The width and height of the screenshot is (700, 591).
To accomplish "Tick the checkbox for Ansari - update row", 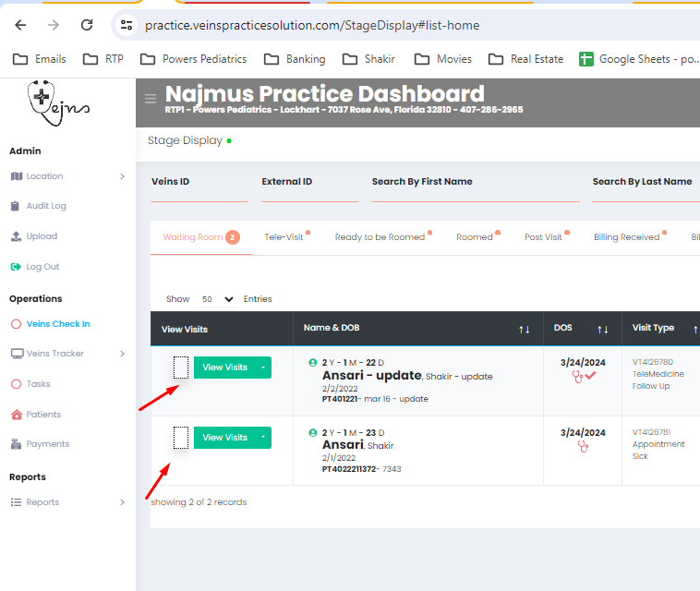I will [181, 368].
